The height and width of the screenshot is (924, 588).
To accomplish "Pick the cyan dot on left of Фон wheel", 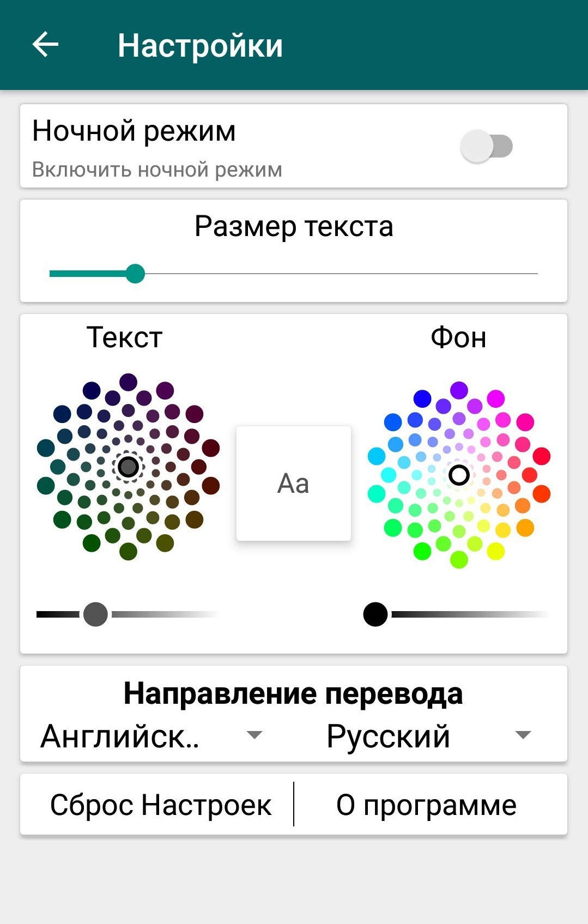I will (376, 456).
